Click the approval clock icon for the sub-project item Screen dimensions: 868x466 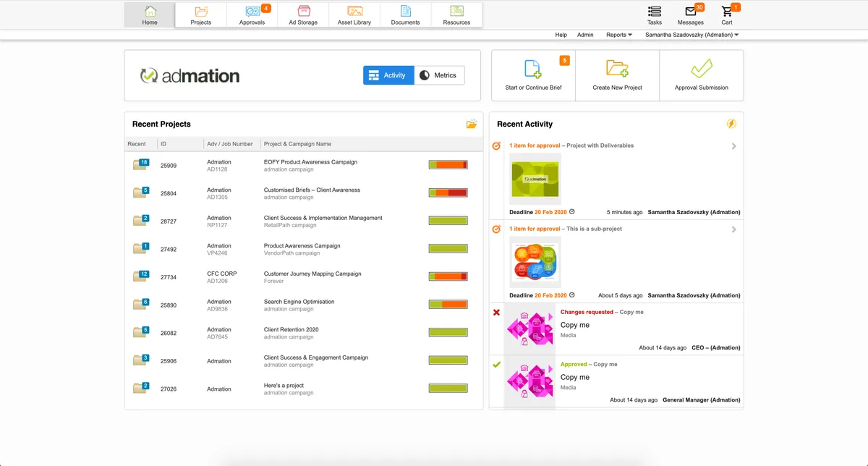(496, 229)
